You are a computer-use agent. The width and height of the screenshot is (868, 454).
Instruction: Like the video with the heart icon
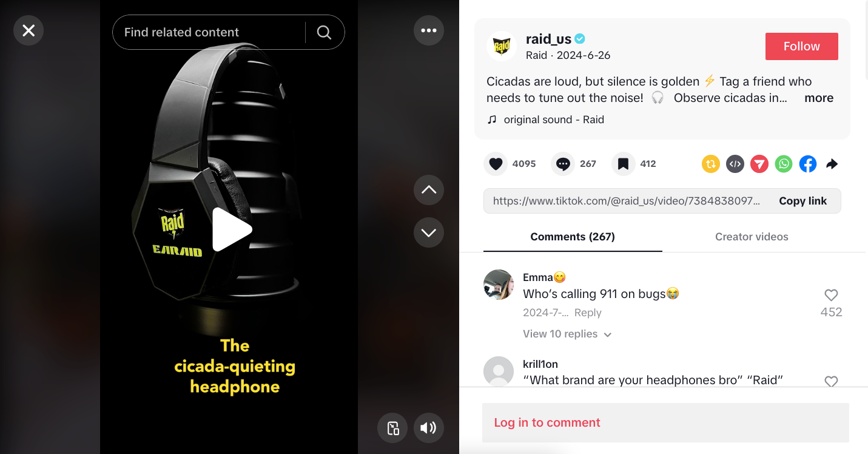pos(496,164)
